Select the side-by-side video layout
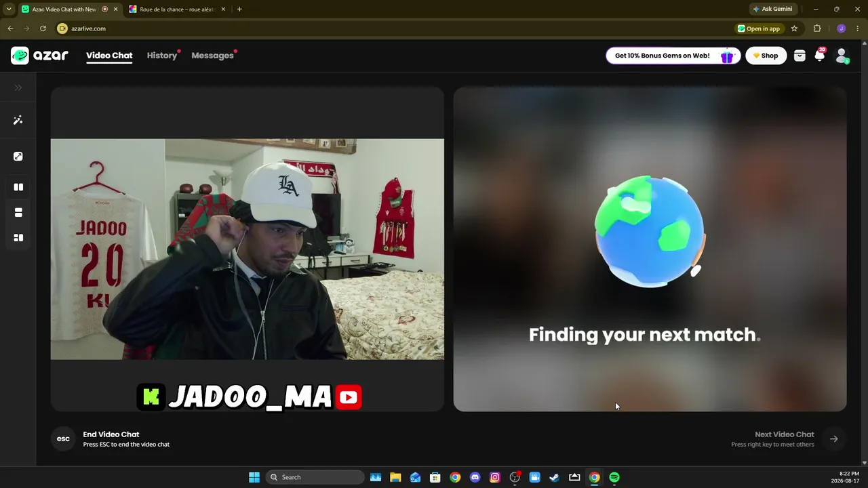 [18, 187]
